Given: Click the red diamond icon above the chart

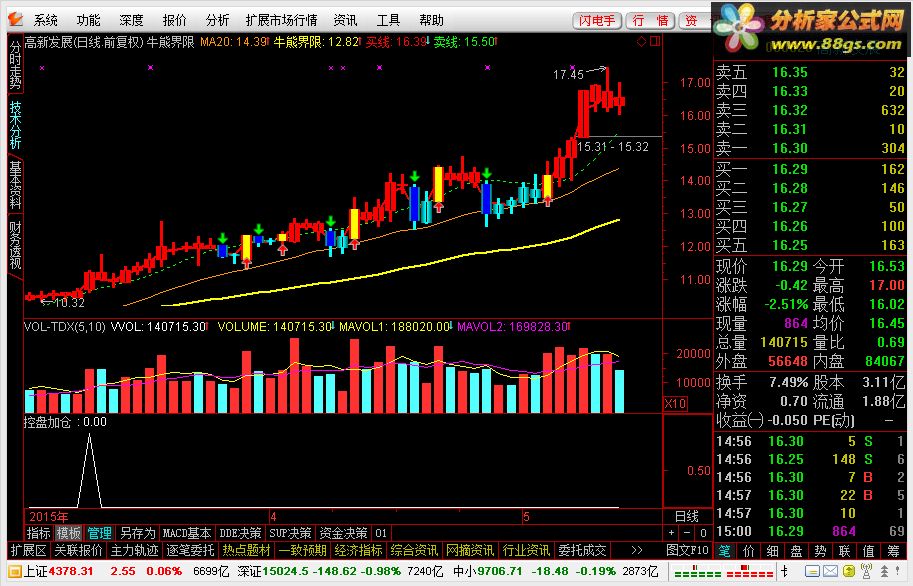Looking at the screenshot, I should [641, 41].
